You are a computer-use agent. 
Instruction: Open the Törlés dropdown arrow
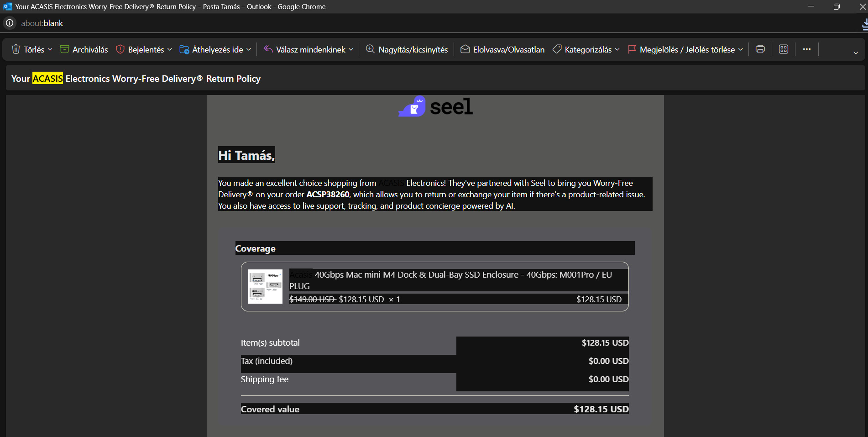click(x=50, y=49)
